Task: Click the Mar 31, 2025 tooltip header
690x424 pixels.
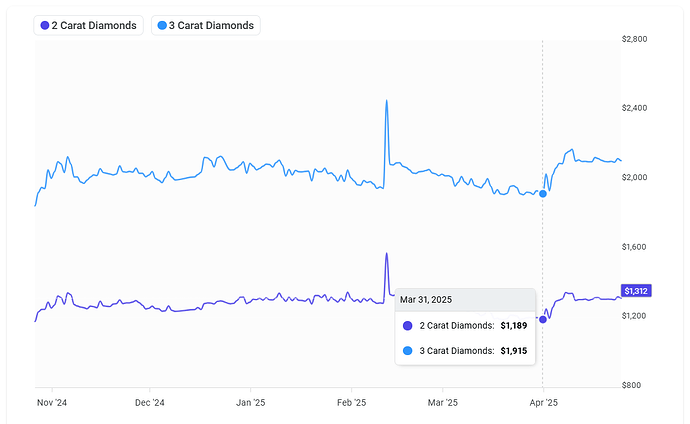Action: [465, 300]
